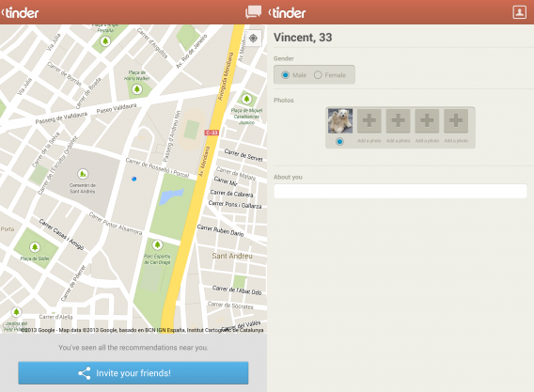Click the Plaça de Harry Walker tree marker
Screen dimensions: 534x392
click(137, 89)
